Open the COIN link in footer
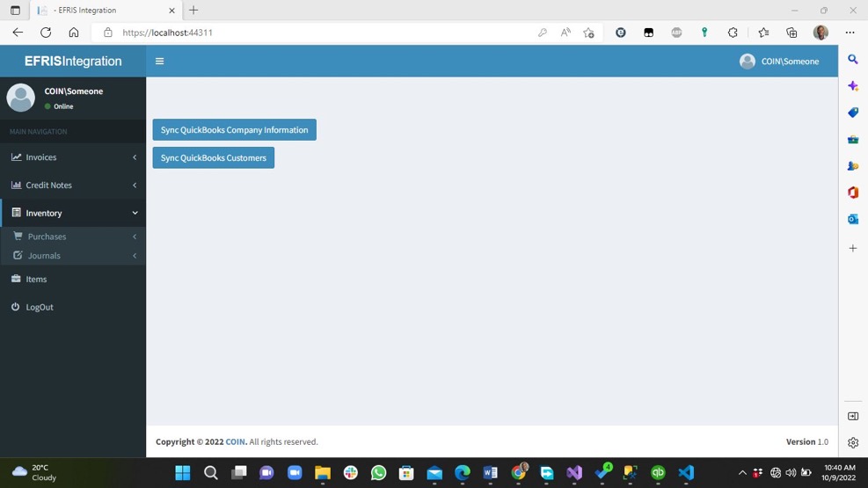Image resolution: width=868 pixels, height=488 pixels. 236,441
